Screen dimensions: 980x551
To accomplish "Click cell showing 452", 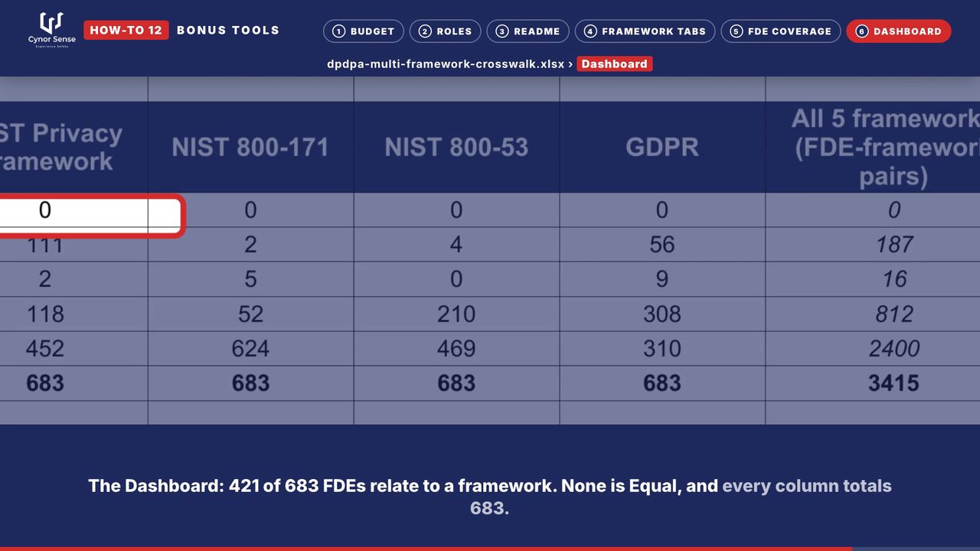I will pyautogui.click(x=73, y=348).
